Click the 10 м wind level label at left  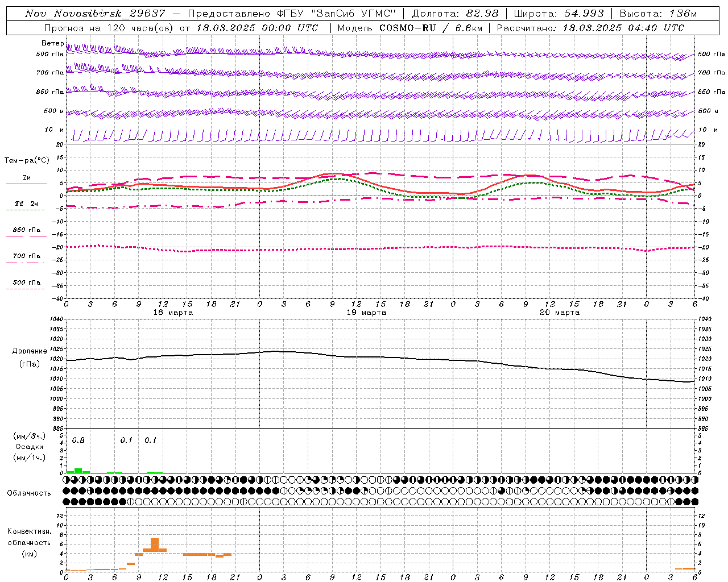55,130
